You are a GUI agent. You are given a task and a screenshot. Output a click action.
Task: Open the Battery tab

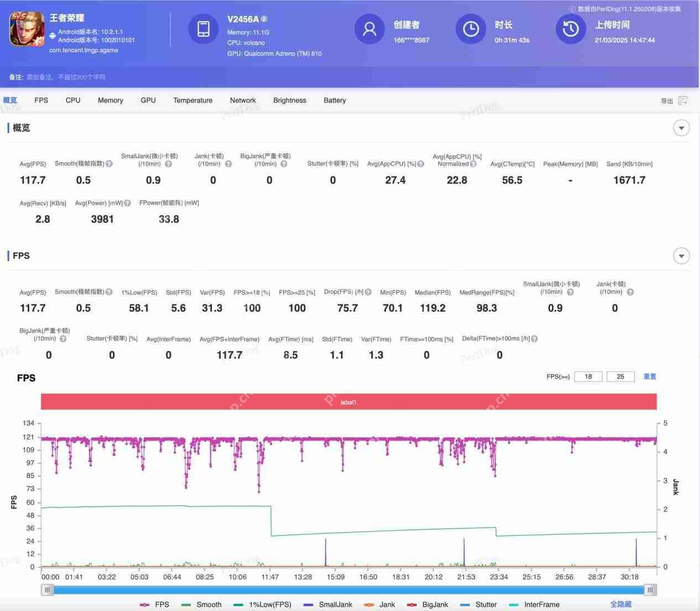pyautogui.click(x=334, y=100)
